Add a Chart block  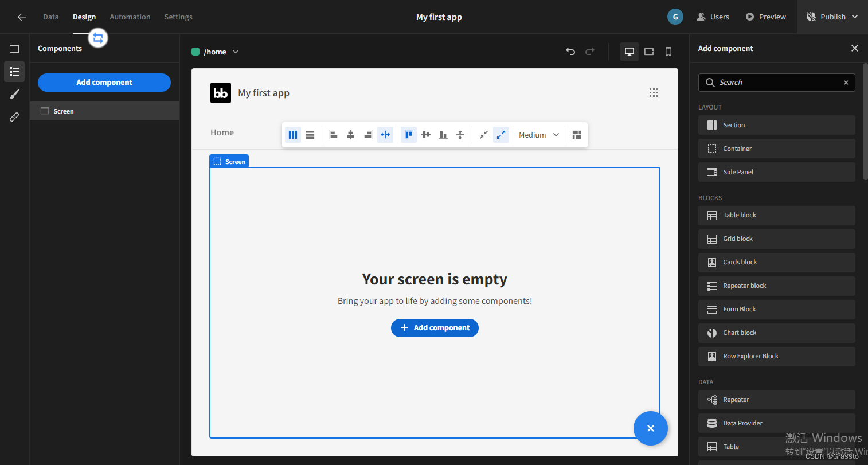(x=777, y=333)
